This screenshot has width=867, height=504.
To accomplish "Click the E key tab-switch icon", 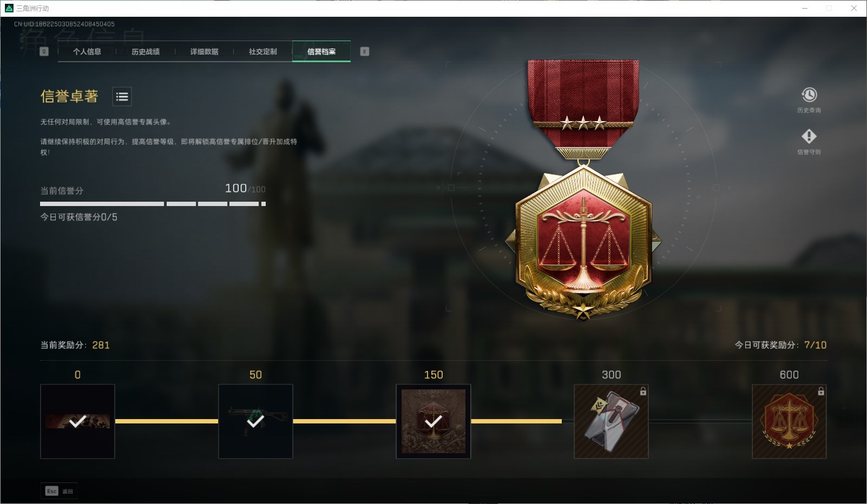I will (x=364, y=51).
